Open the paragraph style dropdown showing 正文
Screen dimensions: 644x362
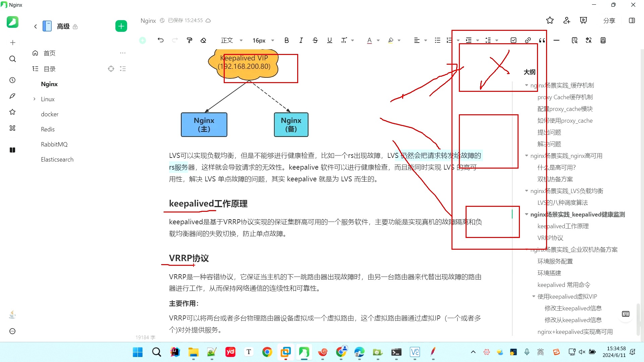(231, 40)
